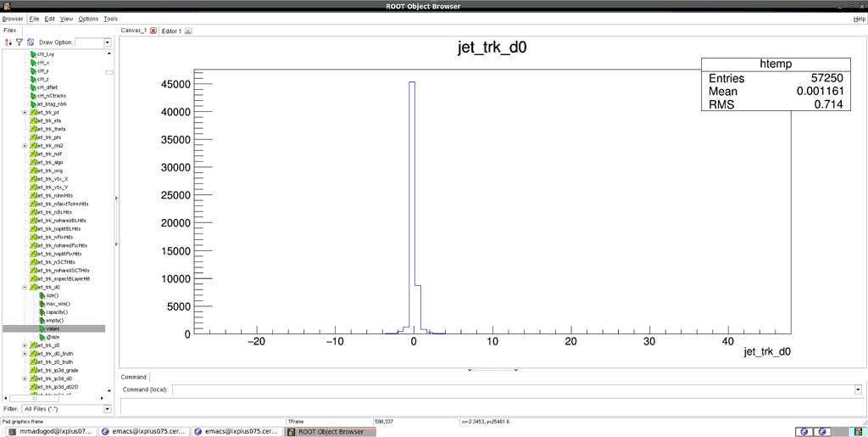Screen dimensions: 868x437
Task: Click the max_size() method icon
Action: click(x=42, y=304)
